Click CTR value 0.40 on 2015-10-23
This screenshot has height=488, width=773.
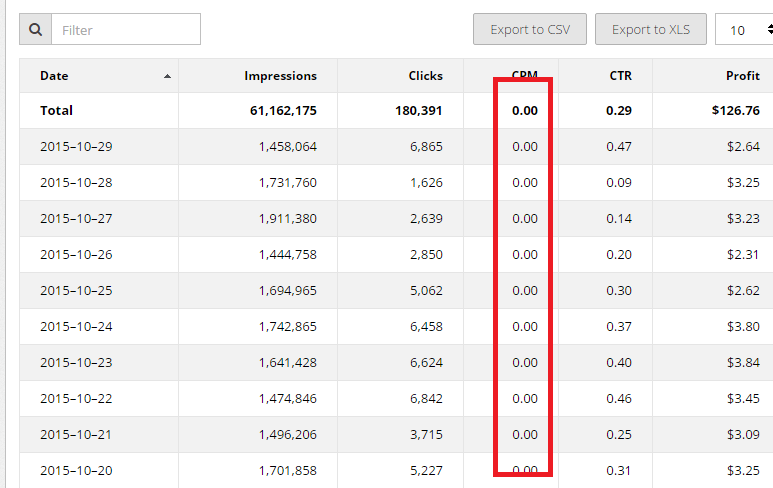point(620,363)
